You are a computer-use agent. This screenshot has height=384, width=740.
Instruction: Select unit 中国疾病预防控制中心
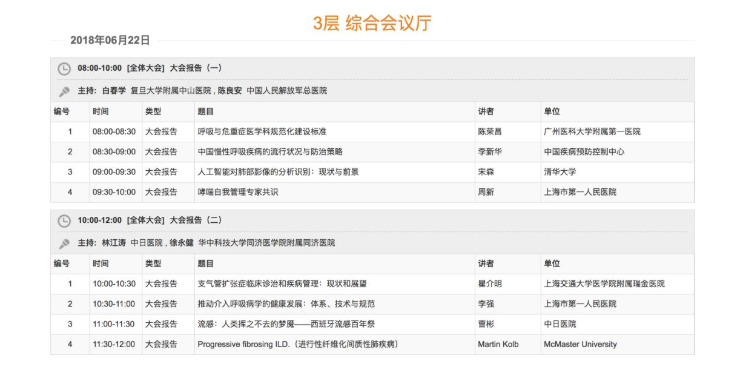coord(584,152)
